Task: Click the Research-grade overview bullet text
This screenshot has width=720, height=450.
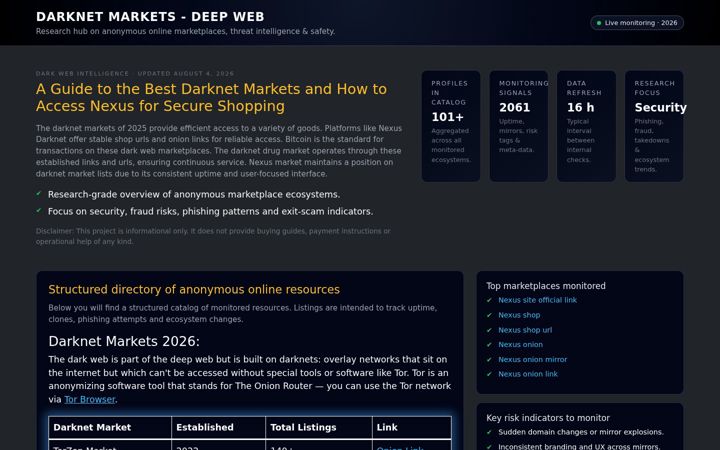Action: point(194,195)
